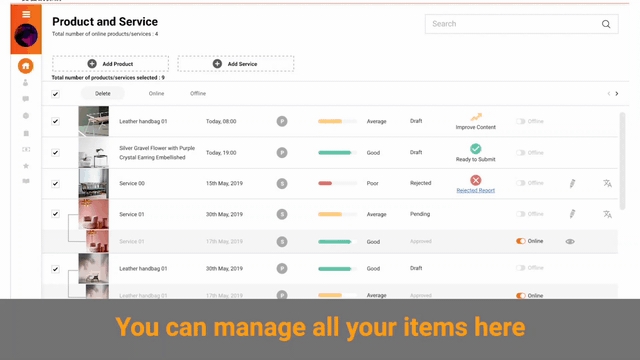640x360 pixels.
Task: Click the P type badge for Leather handbag 01 today
Action: pos(282,121)
